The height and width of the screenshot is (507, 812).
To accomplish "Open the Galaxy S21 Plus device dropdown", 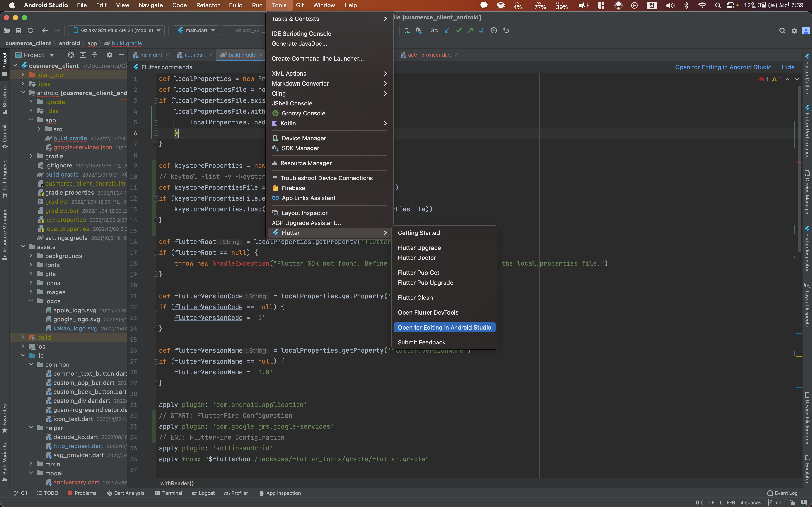I will pyautogui.click(x=116, y=31).
